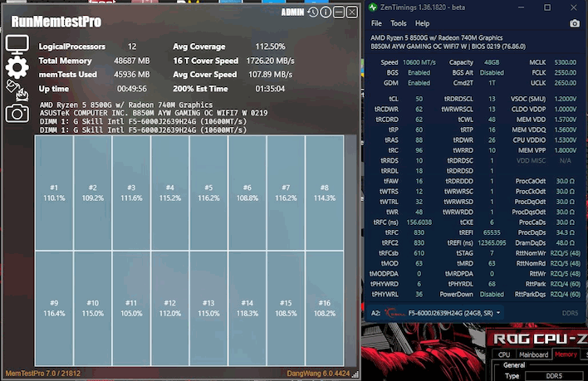588x381 pixels.
Task: Select memtest tile #4 showing 115.2%
Action: pyautogui.click(x=170, y=193)
